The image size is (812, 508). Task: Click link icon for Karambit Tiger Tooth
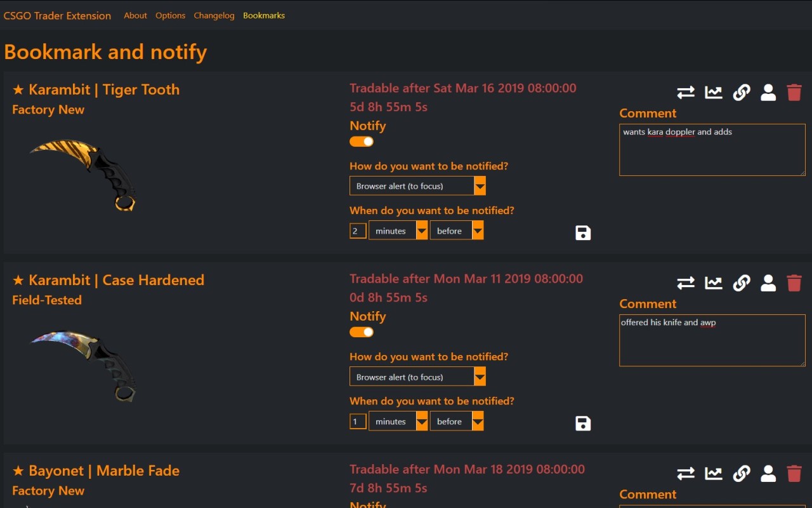tap(741, 93)
